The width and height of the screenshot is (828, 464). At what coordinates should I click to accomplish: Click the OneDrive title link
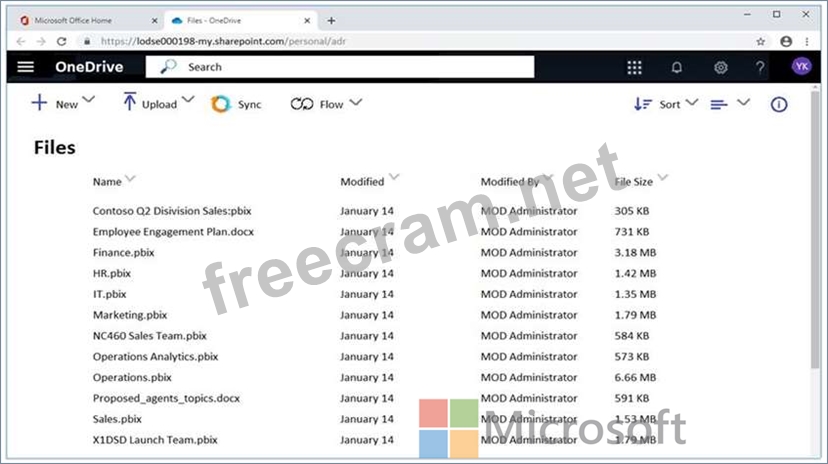tap(89, 67)
